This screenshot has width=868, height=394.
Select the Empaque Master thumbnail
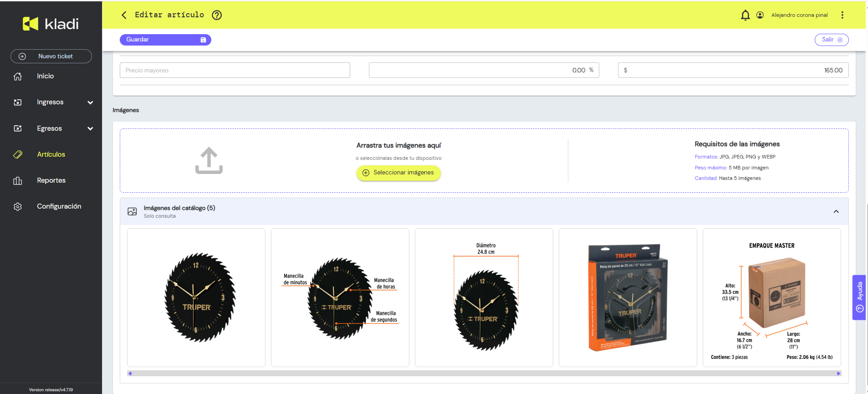click(772, 297)
